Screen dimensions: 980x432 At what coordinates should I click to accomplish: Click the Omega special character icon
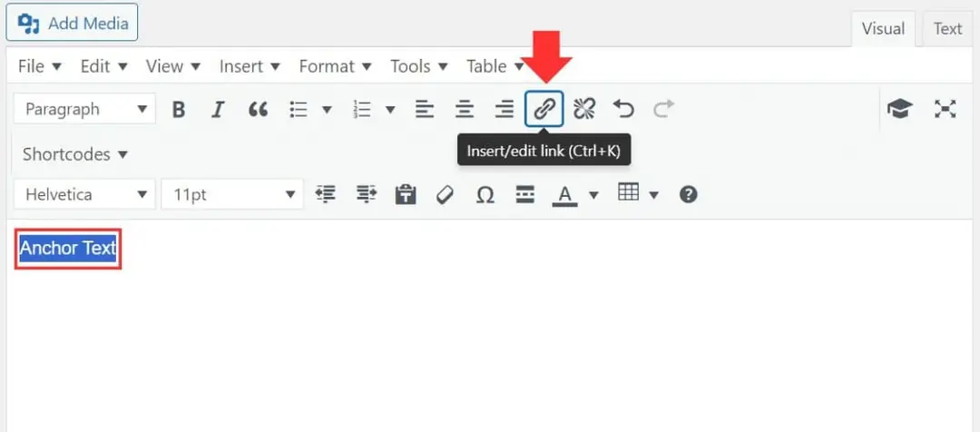[485, 195]
